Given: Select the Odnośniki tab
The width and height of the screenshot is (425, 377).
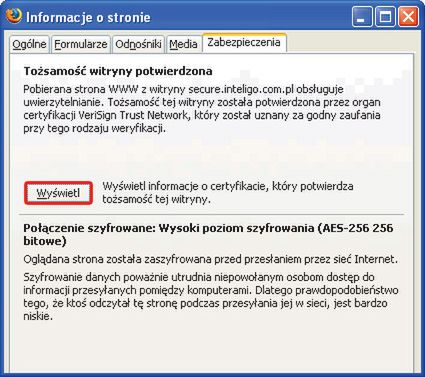Looking at the screenshot, I should [x=138, y=44].
